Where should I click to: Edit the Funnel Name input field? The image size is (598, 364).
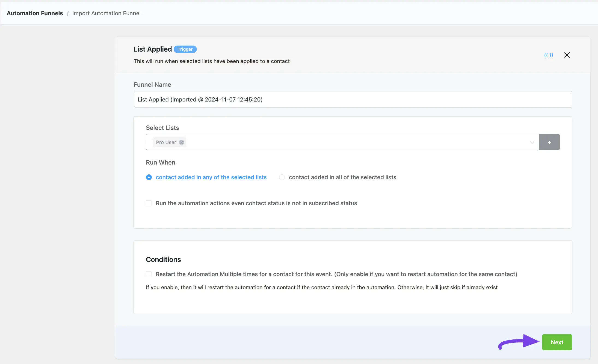[353, 99]
